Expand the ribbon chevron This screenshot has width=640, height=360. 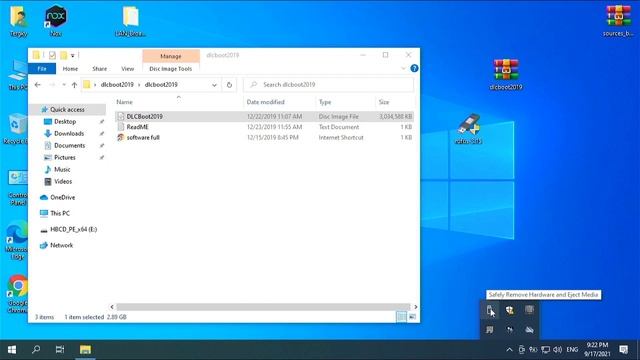tap(403, 69)
